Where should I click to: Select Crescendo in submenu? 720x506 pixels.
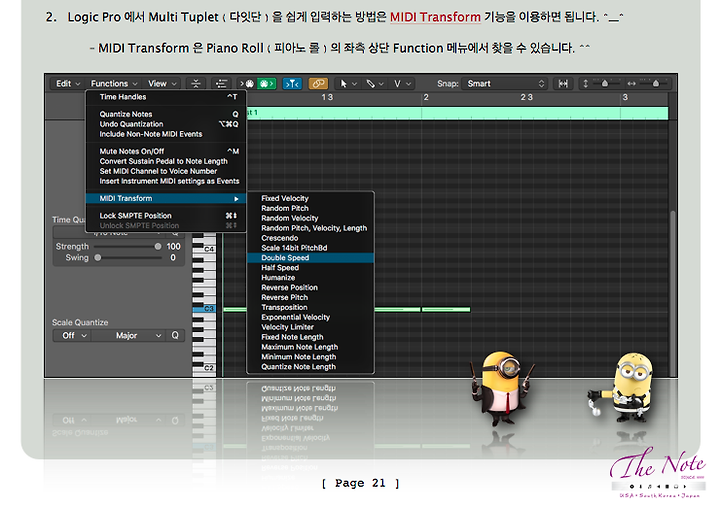pos(310,238)
